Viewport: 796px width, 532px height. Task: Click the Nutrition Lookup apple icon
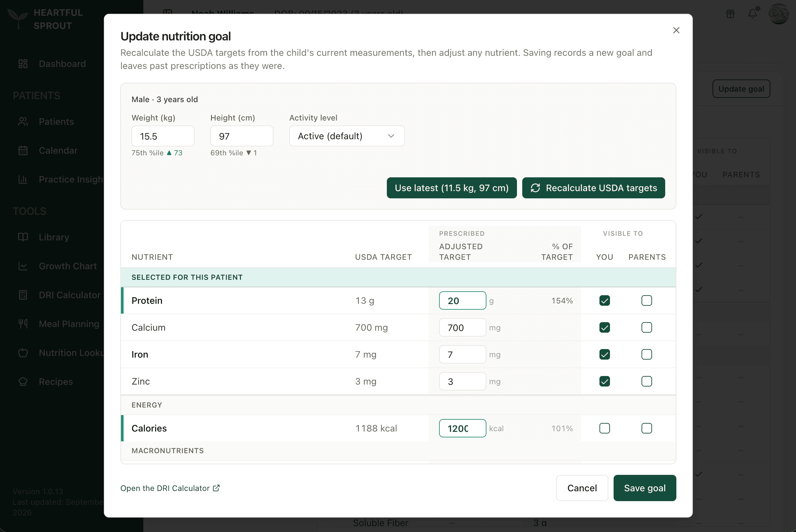point(23,352)
